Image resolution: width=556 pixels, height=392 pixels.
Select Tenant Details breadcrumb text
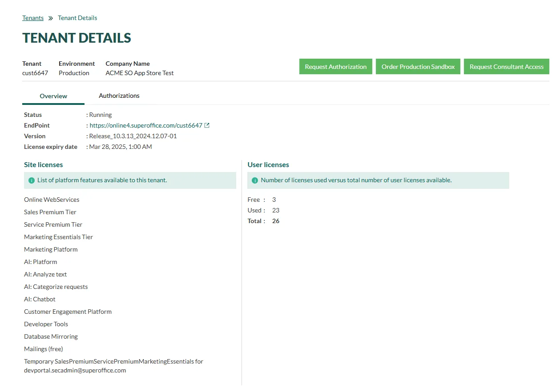pyautogui.click(x=77, y=18)
